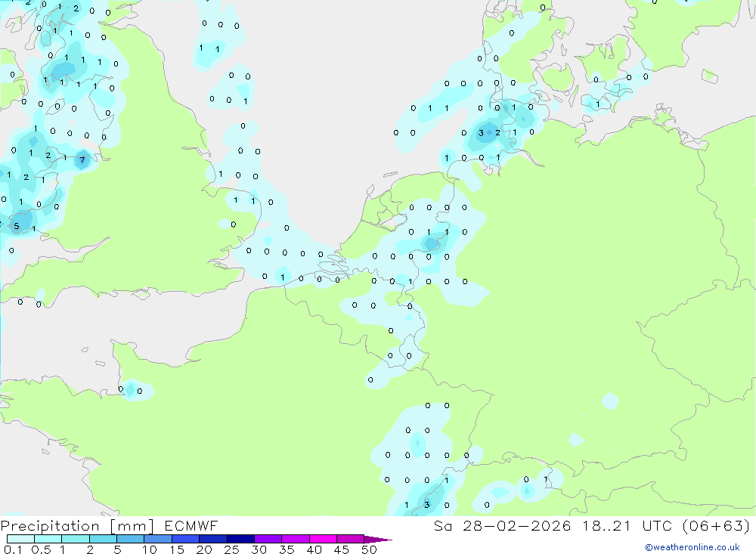The width and height of the screenshot is (756, 554).
Task: Click the 'ECMWF' model label
Action: (x=191, y=525)
